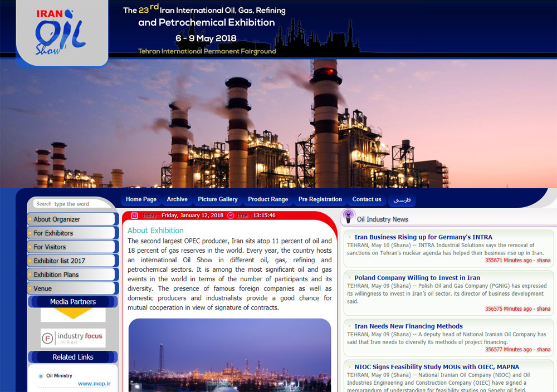Click the Oil Ministry related link
Image resolution: width=557 pixels, height=392 pixels.
click(59, 376)
